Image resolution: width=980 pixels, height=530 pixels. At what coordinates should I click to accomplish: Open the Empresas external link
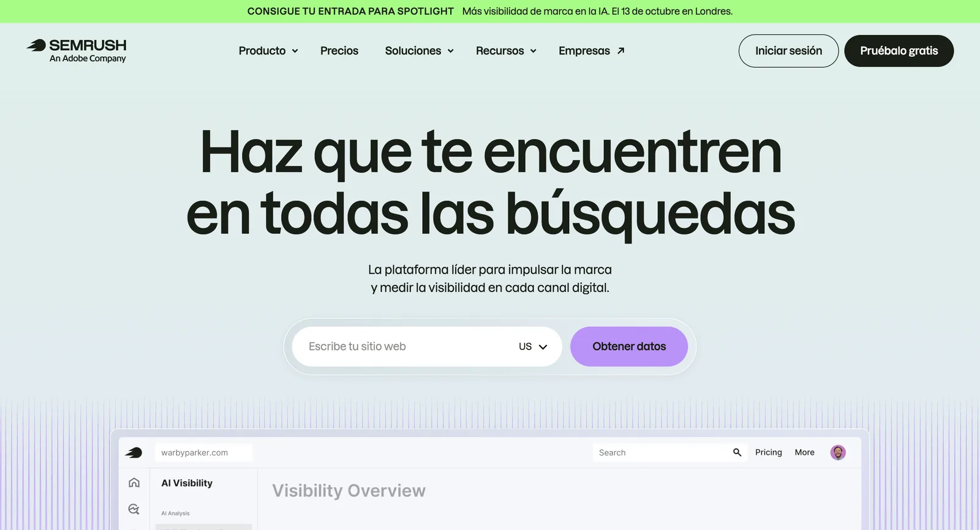pyautogui.click(x=592, y=51)
